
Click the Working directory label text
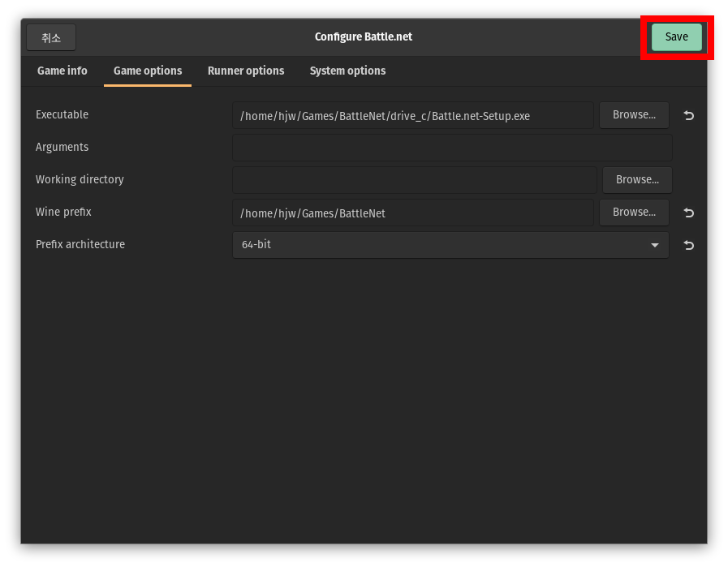pos(80,179)
